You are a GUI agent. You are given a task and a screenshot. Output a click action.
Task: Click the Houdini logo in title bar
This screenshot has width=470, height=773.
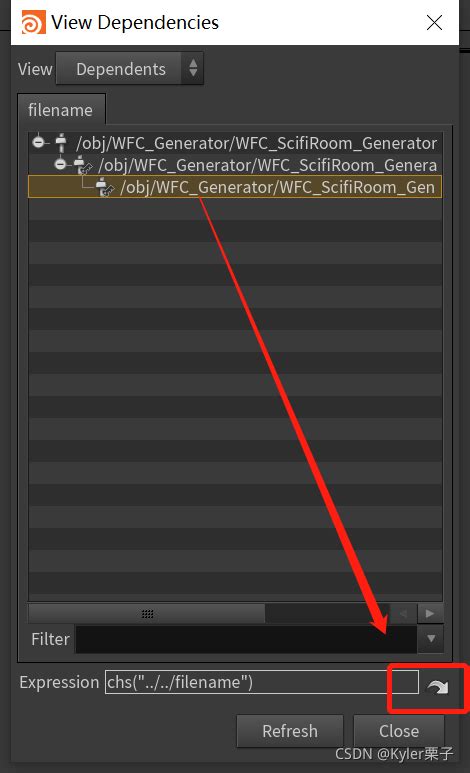[33, 22]
